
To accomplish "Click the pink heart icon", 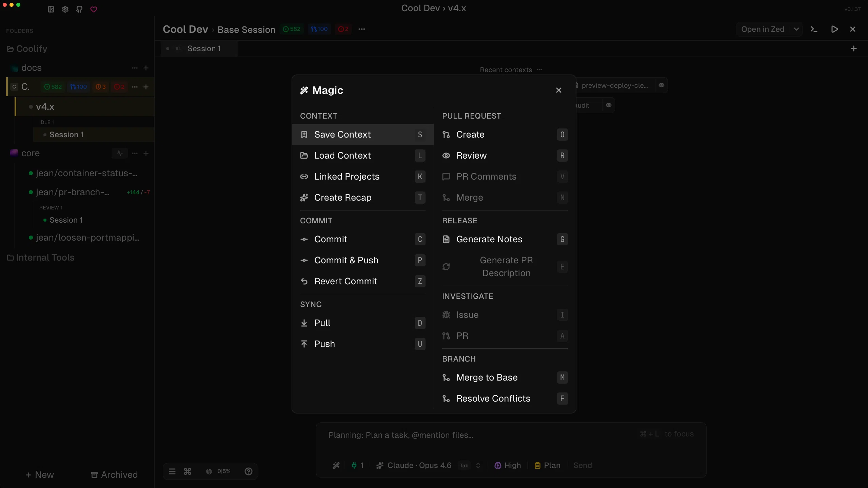I will [x=94, y=9].
